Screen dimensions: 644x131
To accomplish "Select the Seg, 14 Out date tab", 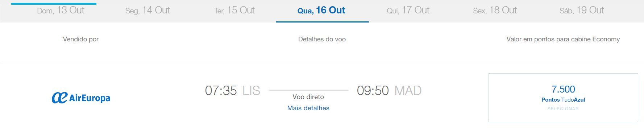I will tap(148, 10).
